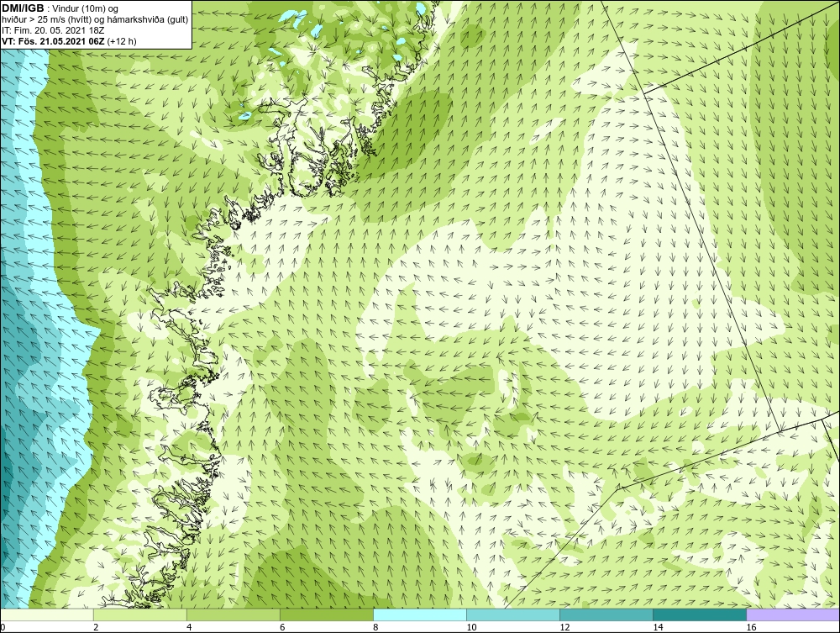Click the 10–12 m/s teal legend swatch
The height and width of the screenshot is (633, 840).
coord(512,615)
